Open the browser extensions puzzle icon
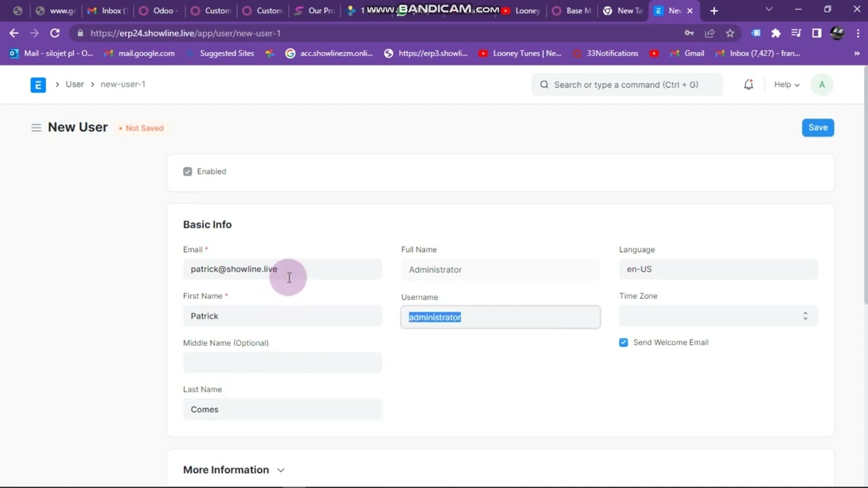Screen dimensions: 868x488 coord(776,33)
